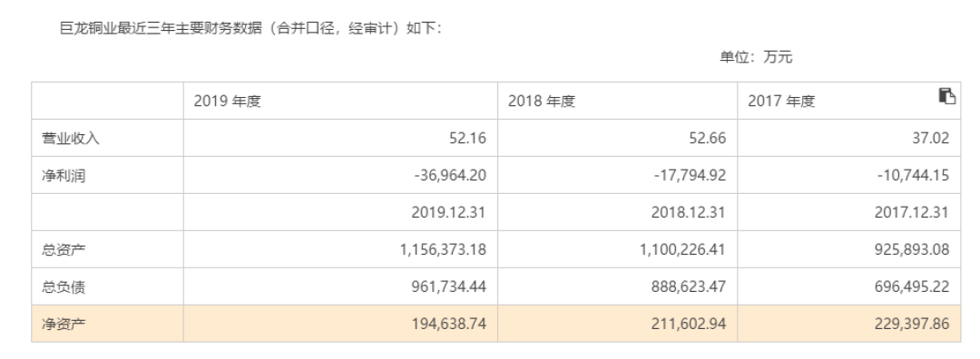Click the 229,397.86 net assets cell
The height and width of the screenshot is (359, 980).
pos(848,324)
